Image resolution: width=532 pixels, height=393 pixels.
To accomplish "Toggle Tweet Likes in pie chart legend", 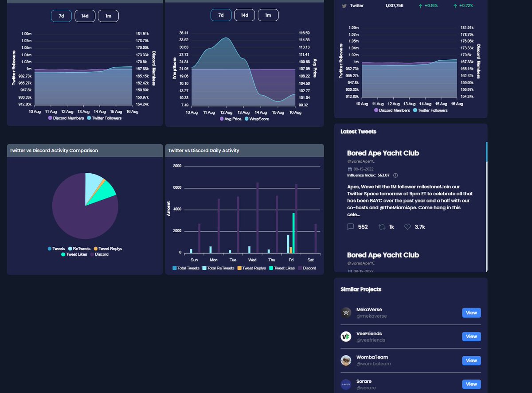I will pos(74,254).
